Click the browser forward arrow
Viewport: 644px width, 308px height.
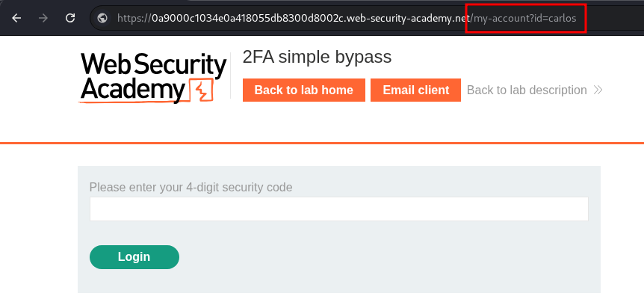(43, 18)
